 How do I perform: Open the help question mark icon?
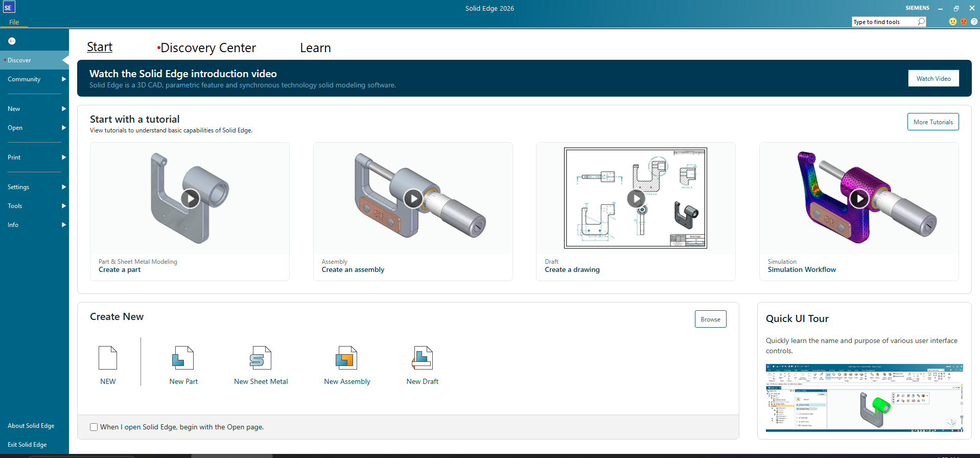click(x=974, y=21)
